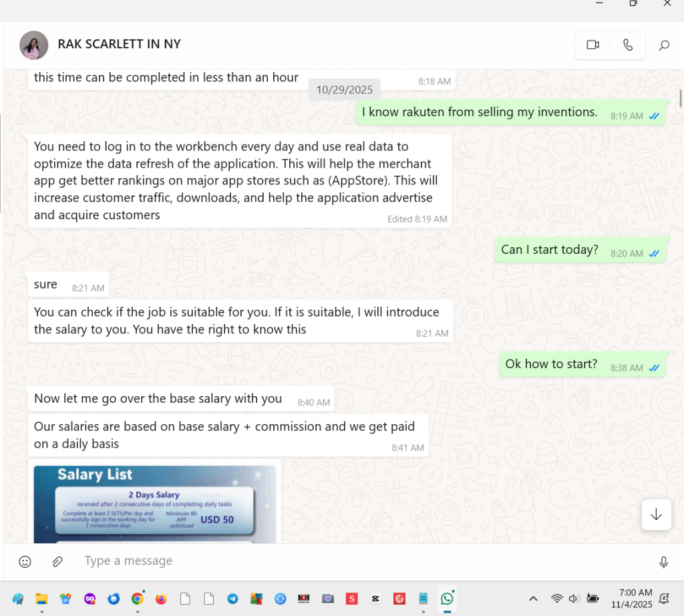Open Firefox from the taskbar

tap(161, 599)
